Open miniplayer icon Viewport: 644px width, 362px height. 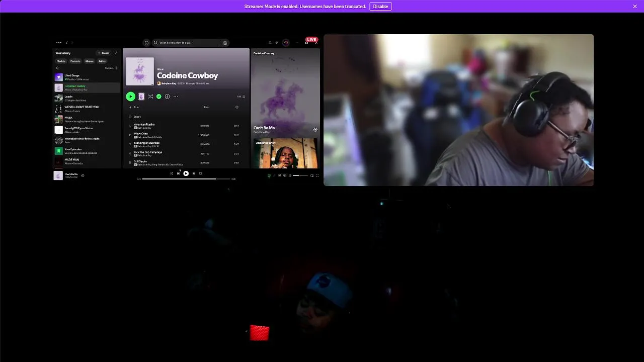312,175
